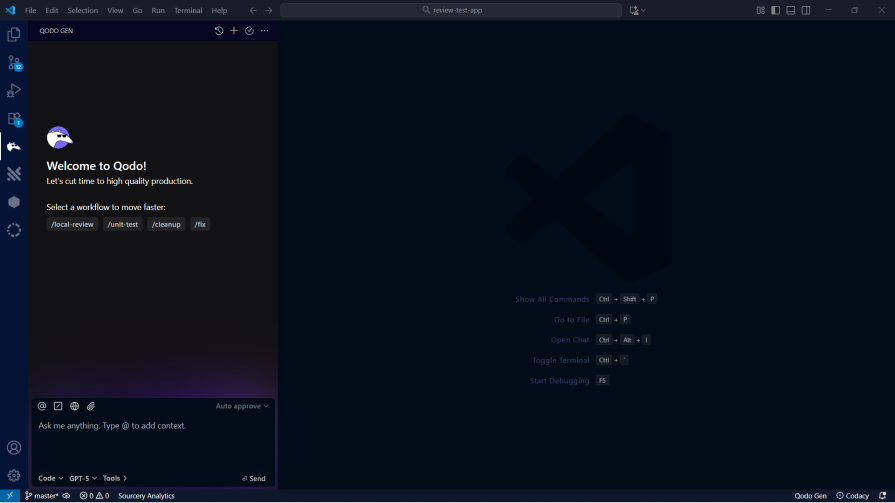Open the Code mode dropdown
Screen dimensions: 895x503
pyautogui.click(x=50, y=478)
